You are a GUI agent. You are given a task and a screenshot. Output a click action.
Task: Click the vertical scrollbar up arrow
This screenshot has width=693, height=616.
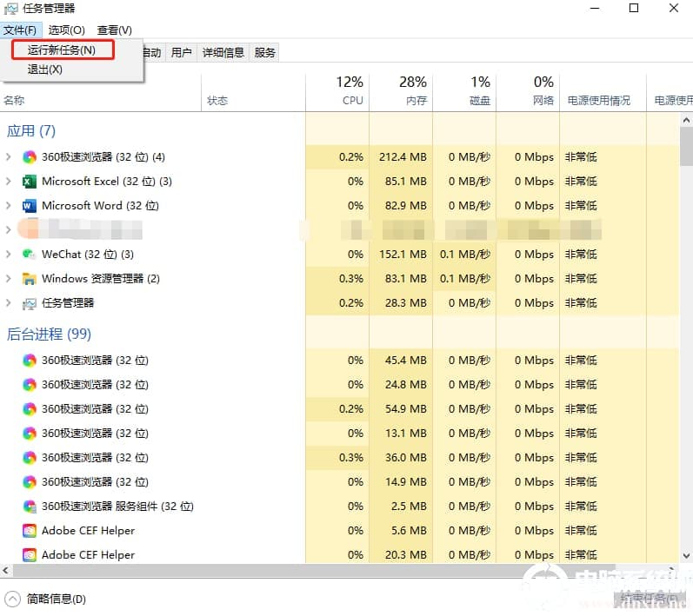pyautogui.click(x=686, y=120)
